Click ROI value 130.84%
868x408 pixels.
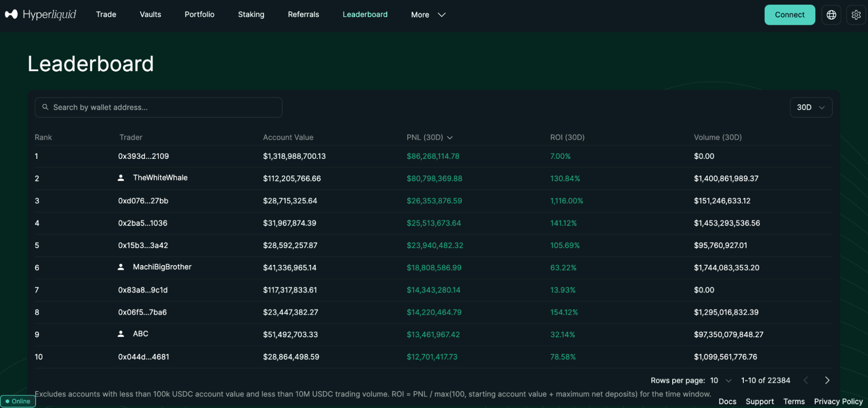pos(564,178)
